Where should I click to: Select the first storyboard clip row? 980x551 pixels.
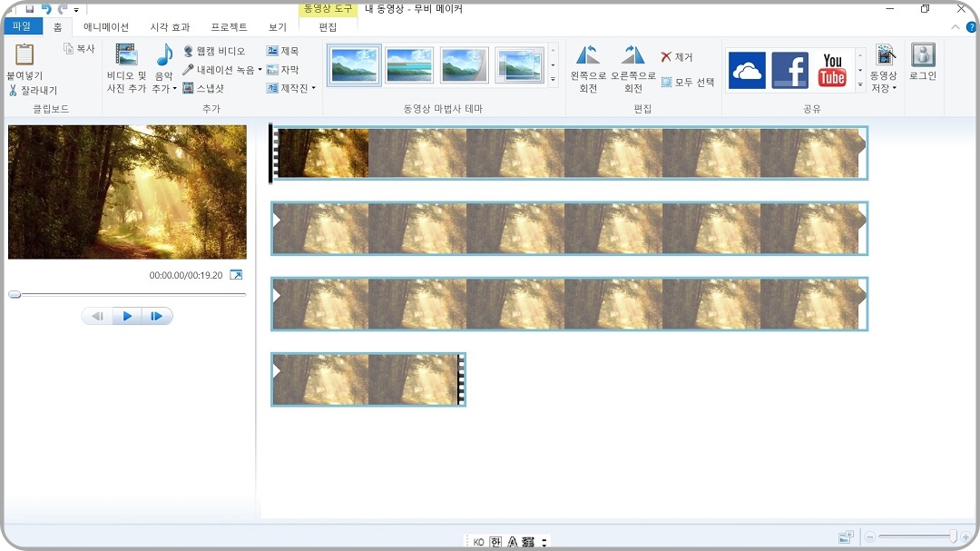(569, 153)
